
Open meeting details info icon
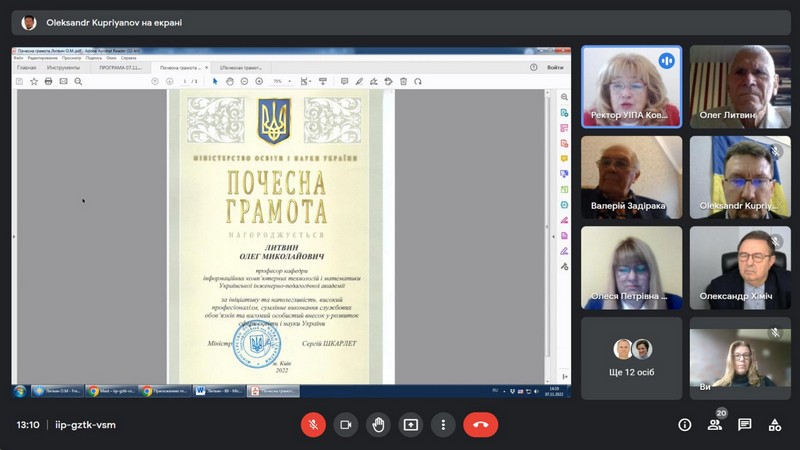coord(685,424)
